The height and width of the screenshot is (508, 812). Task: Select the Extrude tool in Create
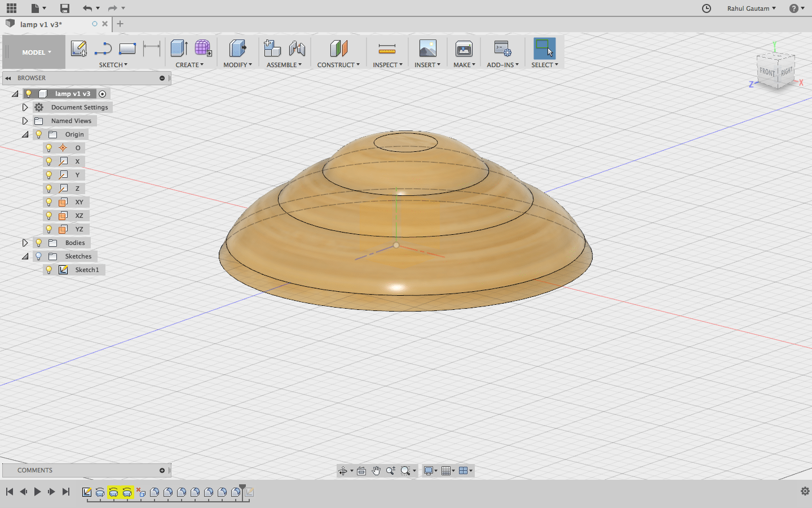[x=179, y=49]
